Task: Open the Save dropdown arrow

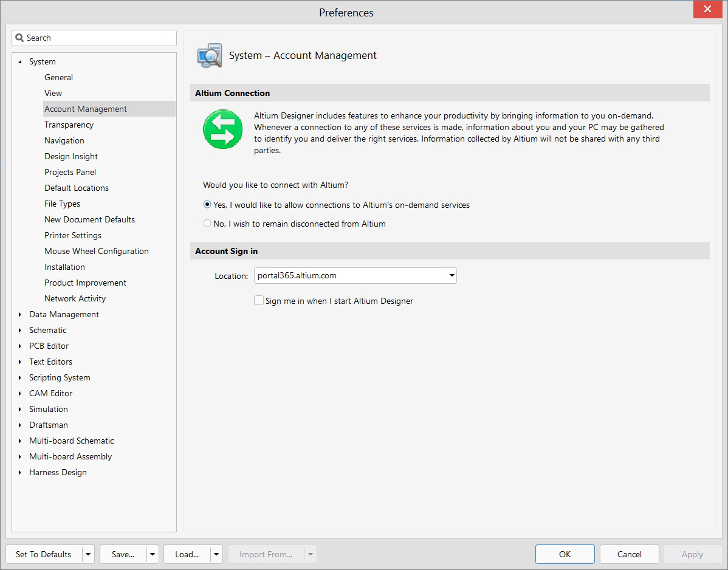Action: point(153,554)
